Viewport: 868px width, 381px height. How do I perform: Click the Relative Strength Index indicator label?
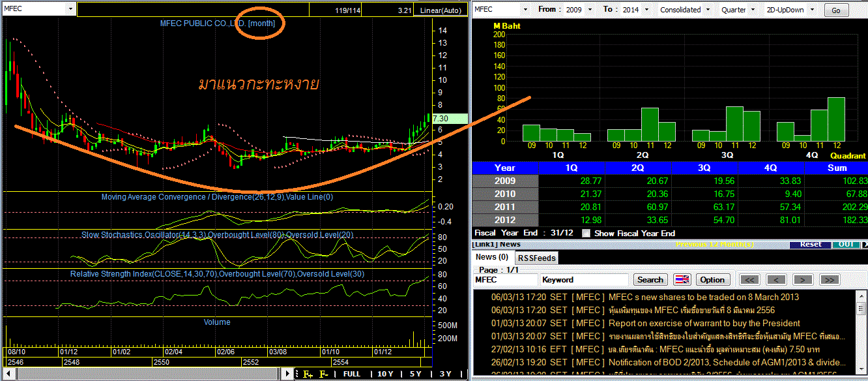point(217,274)
